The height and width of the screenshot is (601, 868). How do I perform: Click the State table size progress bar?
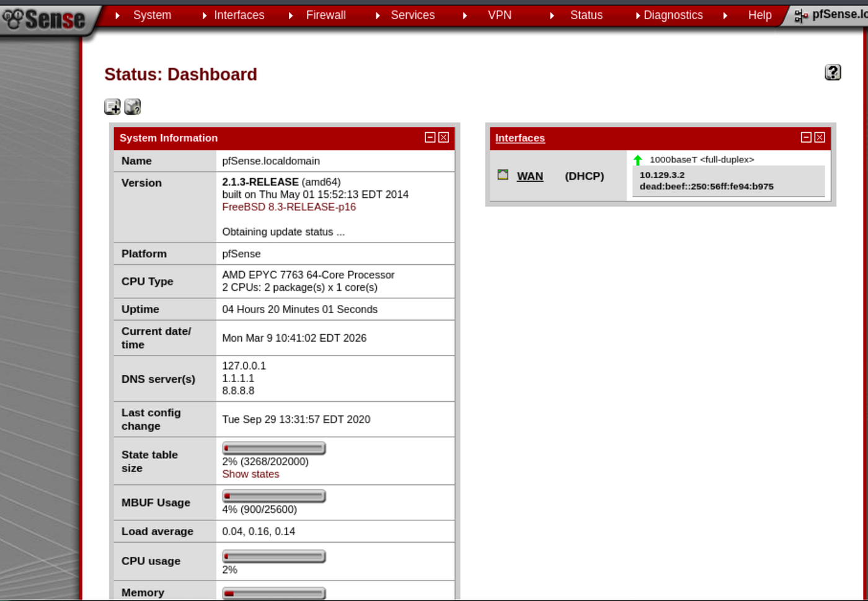274,448
